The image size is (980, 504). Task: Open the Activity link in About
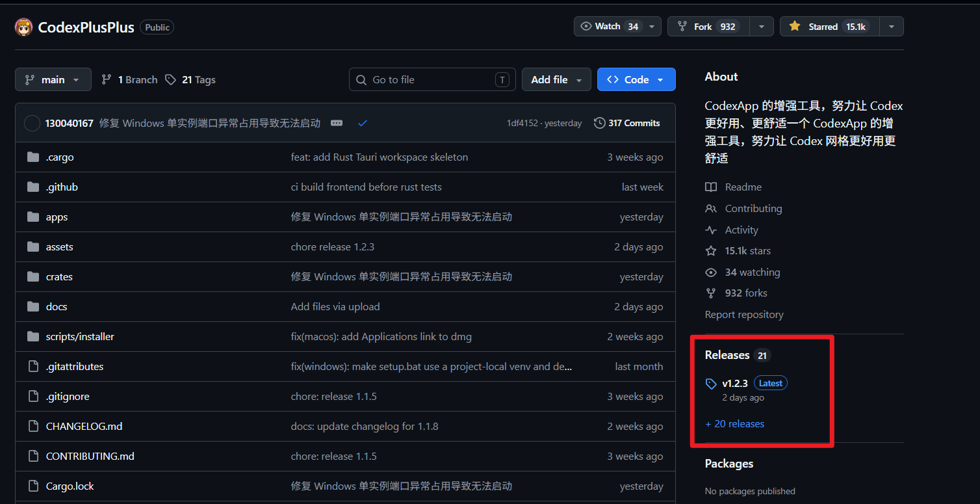coord(741,230)
